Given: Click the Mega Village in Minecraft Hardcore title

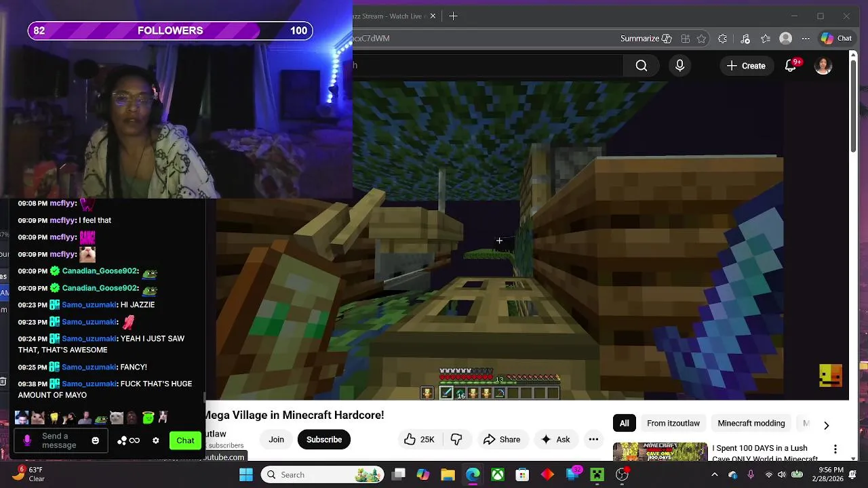Looking at the screenshot, I should [x=293, y=415].
